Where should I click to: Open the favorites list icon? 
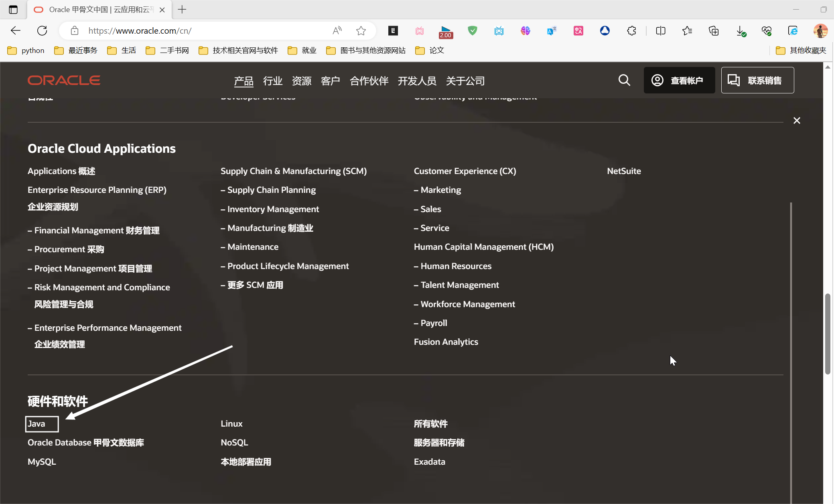(x=687, y=30)
